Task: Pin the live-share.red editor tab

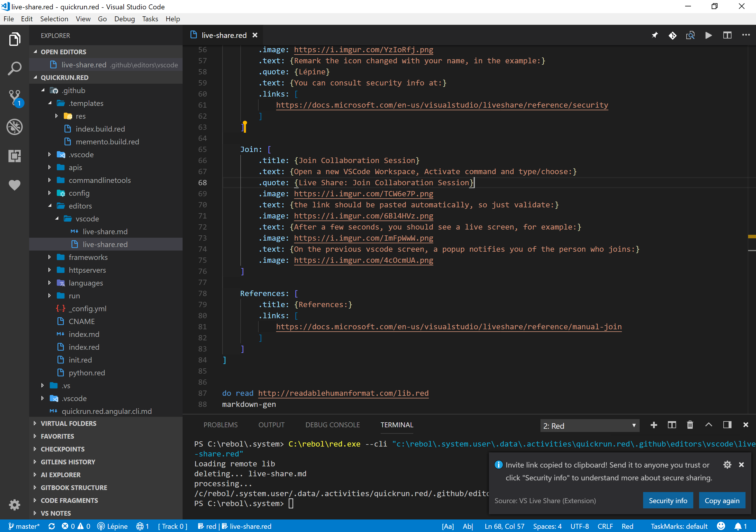Action: 654,35
